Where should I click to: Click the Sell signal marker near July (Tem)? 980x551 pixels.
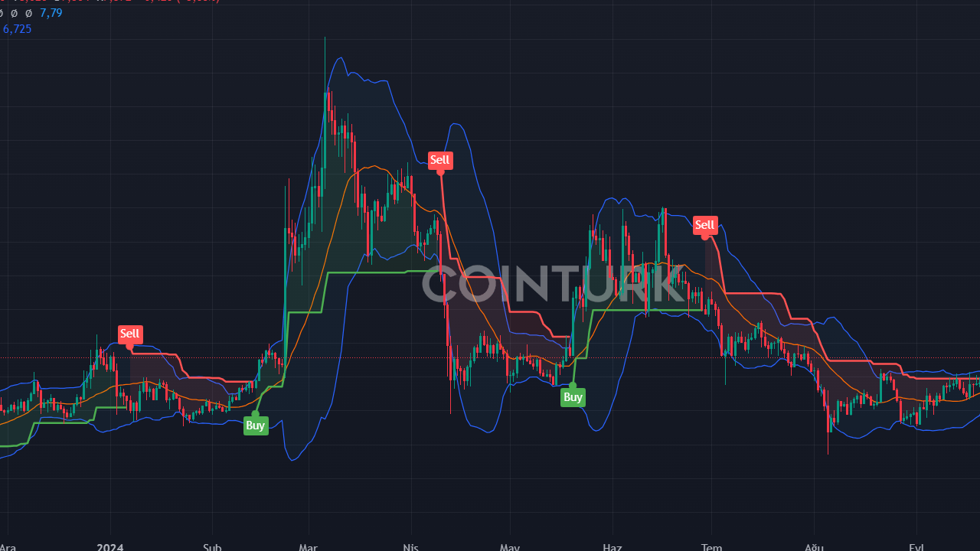[705, 225]
